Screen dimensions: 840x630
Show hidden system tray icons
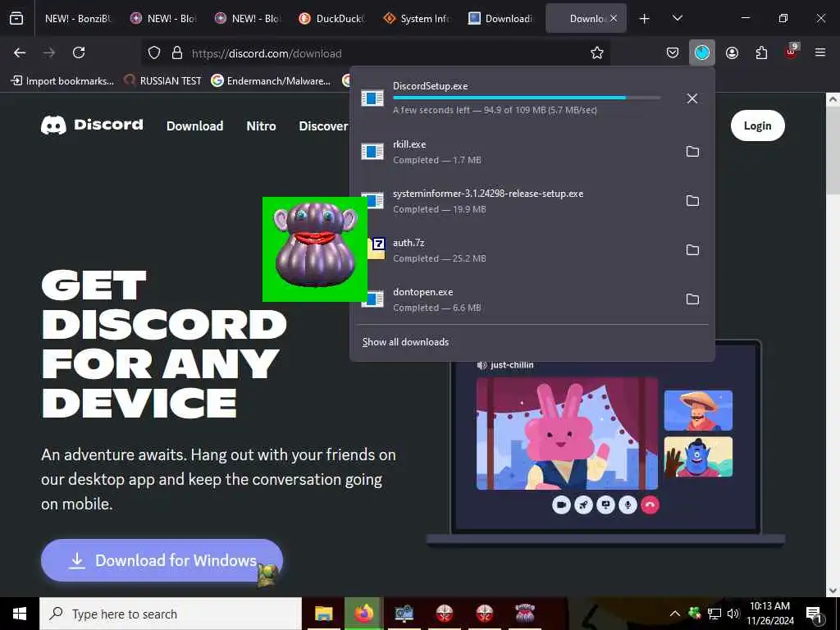click(675, 614)
